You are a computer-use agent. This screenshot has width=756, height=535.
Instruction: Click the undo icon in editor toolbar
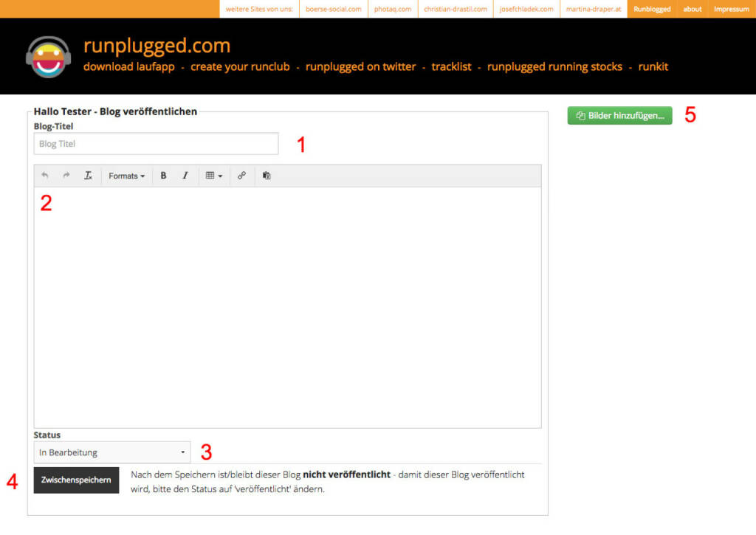pyautogui.click(x=45, y=176)
